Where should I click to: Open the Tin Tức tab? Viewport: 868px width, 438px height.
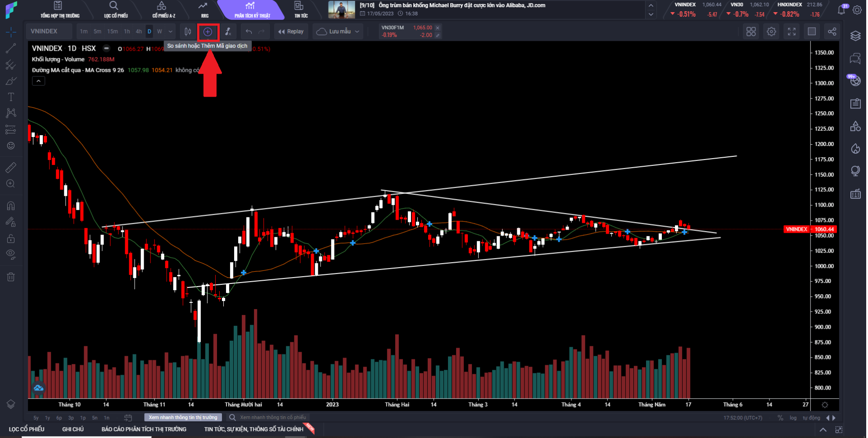(x=301, y=9)
